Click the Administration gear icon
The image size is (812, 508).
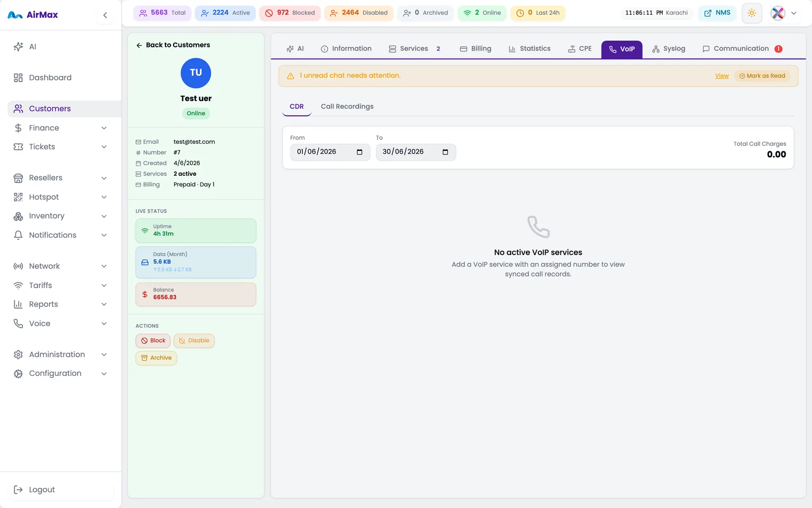click(x=18, y=355)
